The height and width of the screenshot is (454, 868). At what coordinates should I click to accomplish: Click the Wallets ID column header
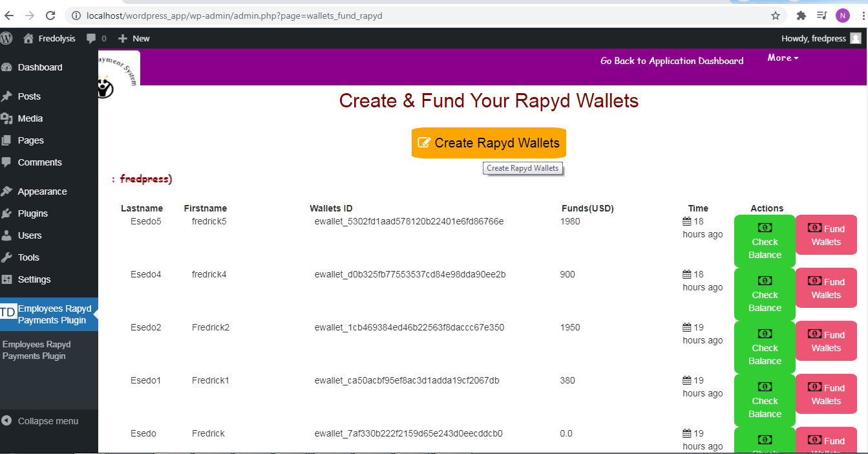point(331,208)
